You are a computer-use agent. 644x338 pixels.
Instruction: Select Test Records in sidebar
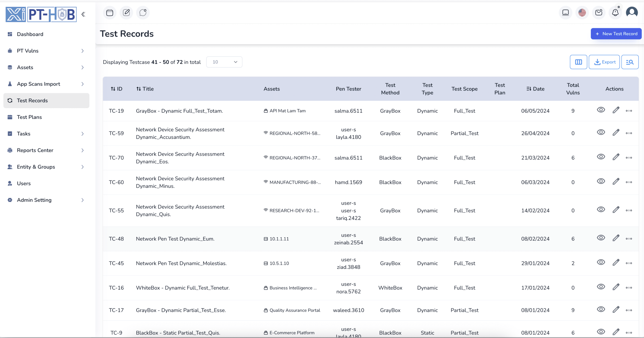[46, 101]
